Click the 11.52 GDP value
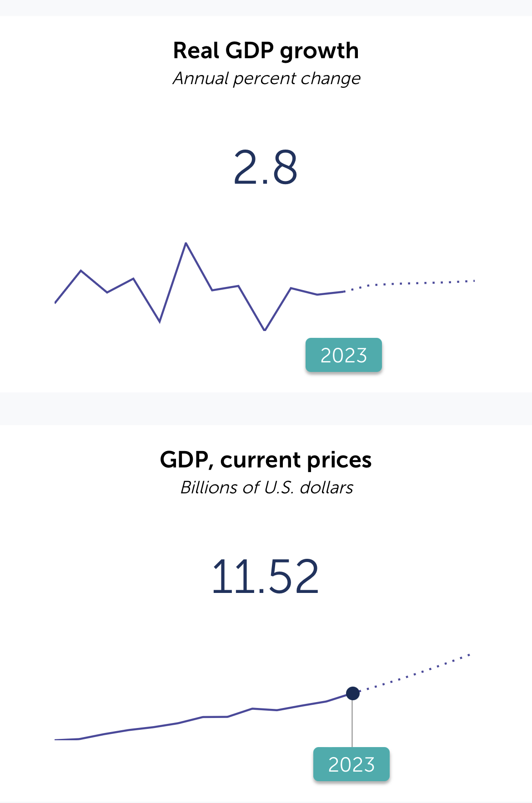The height and width of the screenshot is (803, 532). pyautogui.click(x=266, y=577)
